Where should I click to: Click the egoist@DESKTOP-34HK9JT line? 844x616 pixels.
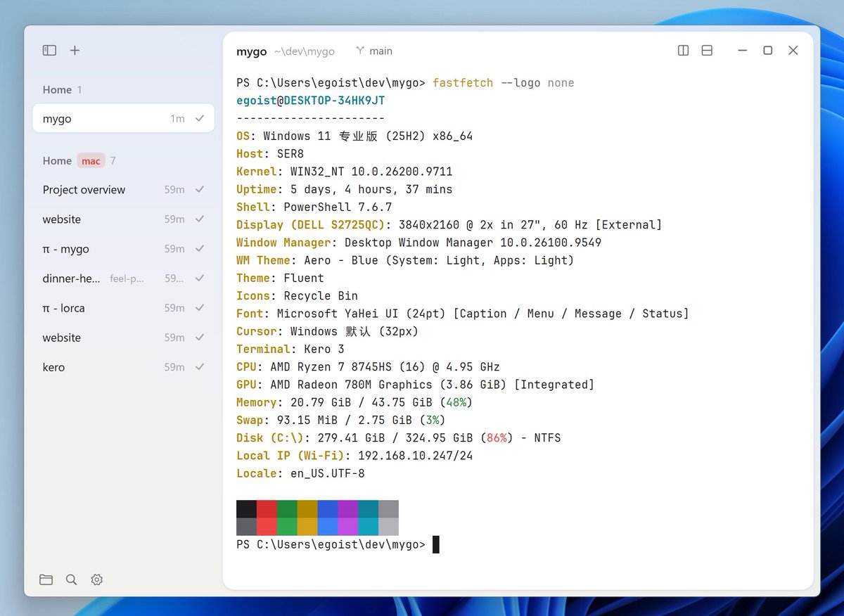tap(311, 101)
